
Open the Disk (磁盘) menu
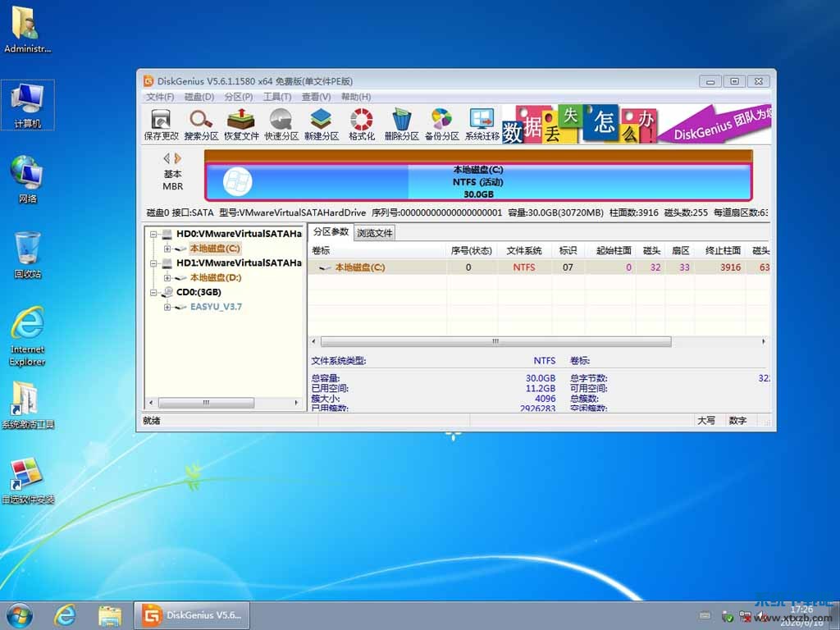pyautogui.click(x=199, y=97)
